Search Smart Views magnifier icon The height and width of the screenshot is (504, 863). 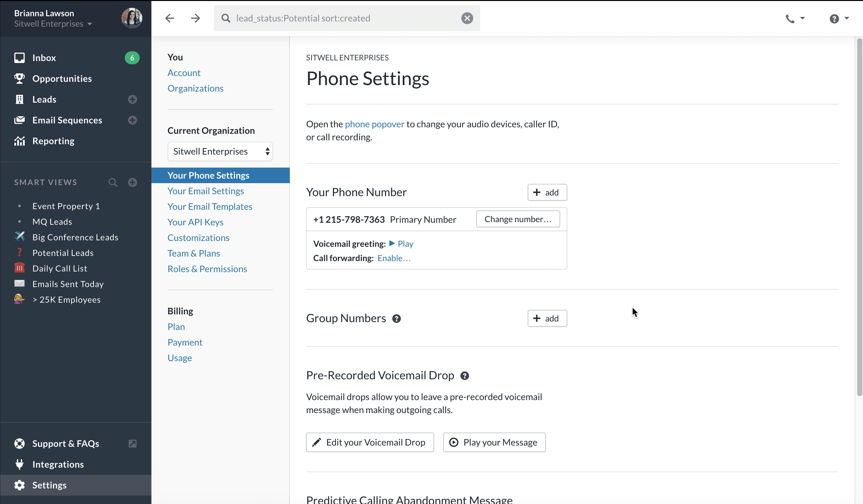tap(113, 183)
